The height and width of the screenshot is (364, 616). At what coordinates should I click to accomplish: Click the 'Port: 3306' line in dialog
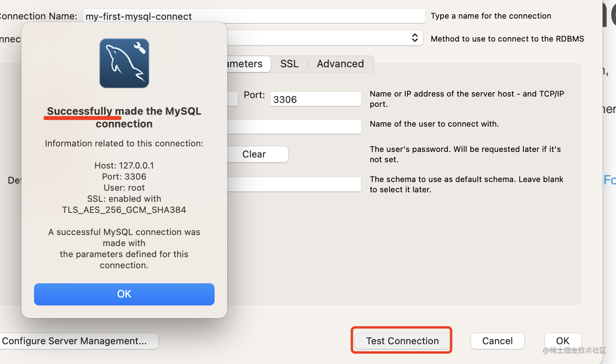(124, 176)
